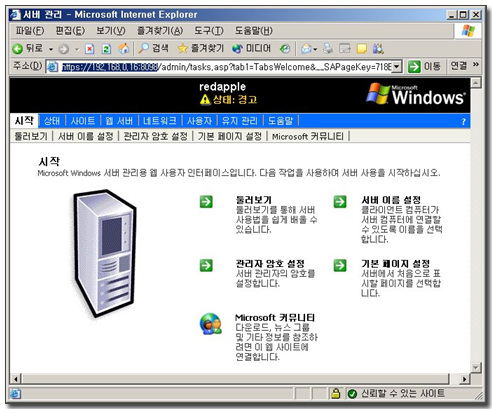Click the server tower image
The image size is (492, 409).
click(x=105, y=253)
